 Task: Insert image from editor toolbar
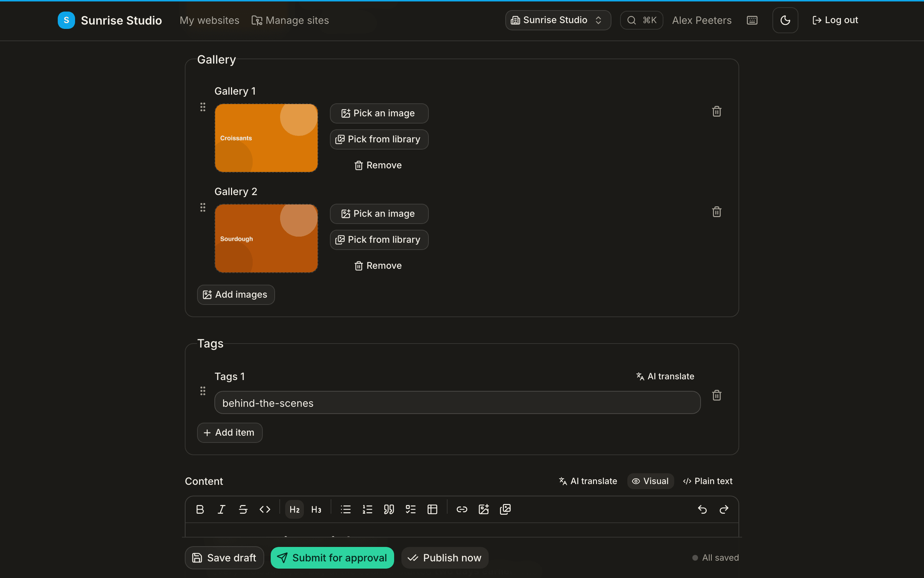click(x=484, y=509)
